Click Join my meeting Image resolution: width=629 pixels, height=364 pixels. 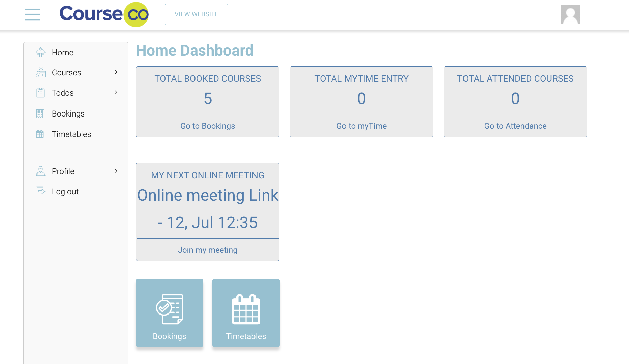[x=208, y=250]
